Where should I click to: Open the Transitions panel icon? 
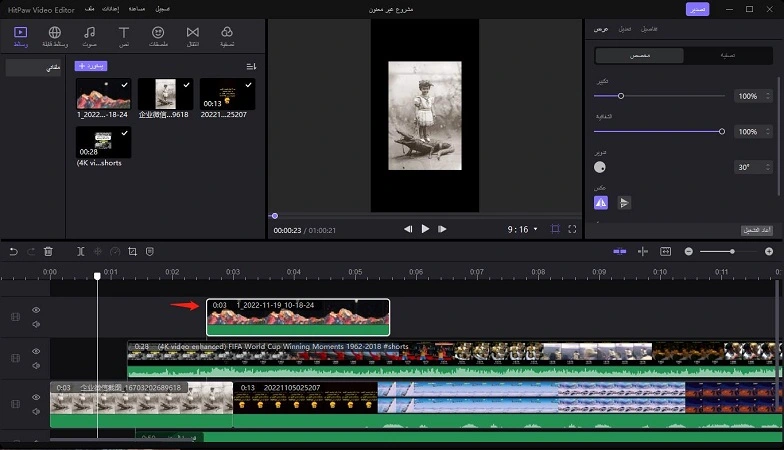point(192,36)
